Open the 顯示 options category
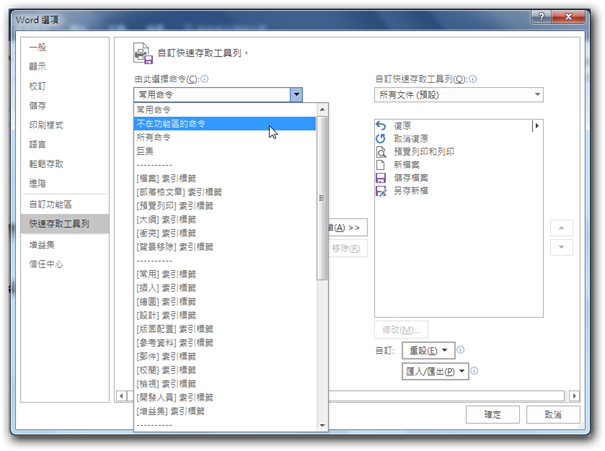605x451 pixels. [x=65, y=67]
